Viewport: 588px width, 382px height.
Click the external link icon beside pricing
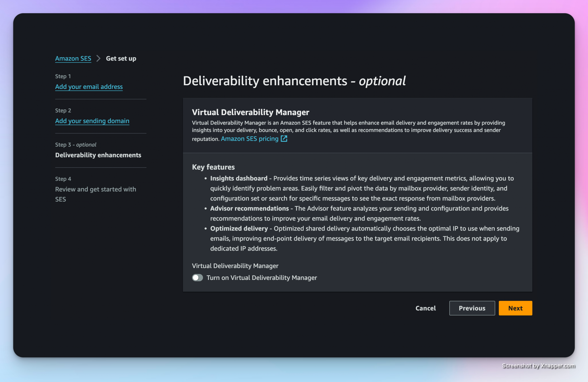[284, 139]
